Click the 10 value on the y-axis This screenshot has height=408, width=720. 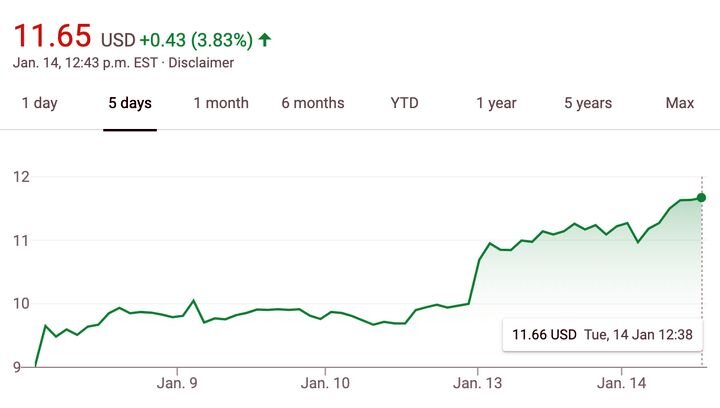22,304
